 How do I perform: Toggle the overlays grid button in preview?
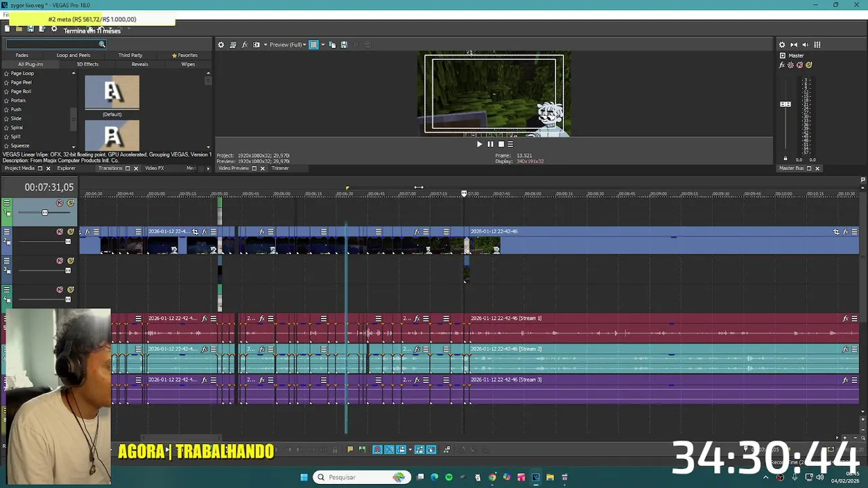[x=313, y=45]
